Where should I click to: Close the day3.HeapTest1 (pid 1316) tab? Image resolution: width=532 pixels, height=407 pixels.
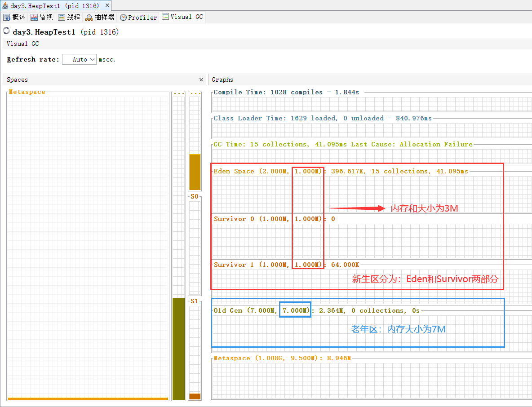point(107,5)
